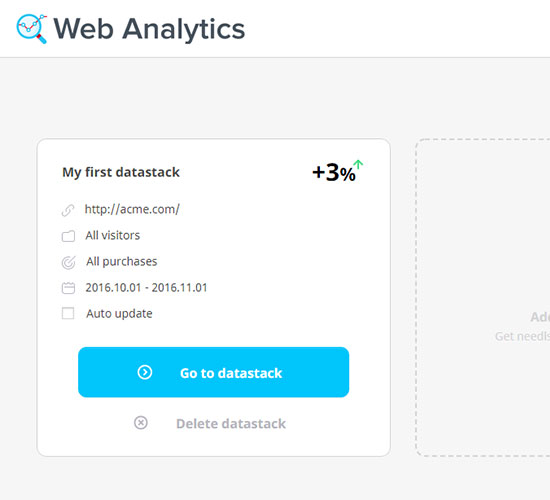Click the circled X icon beside Delete datastack
Image resolution: width=550 pixels, height=500 pixels.
(141, 423)
